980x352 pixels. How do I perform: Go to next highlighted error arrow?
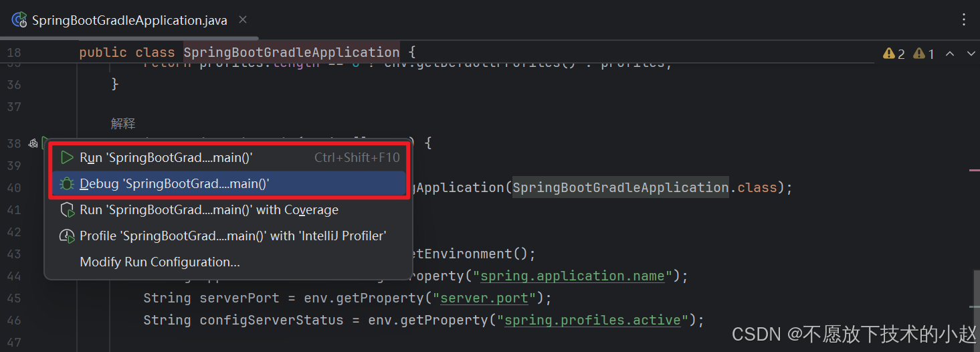pyautogui.click(x=971, y=54)
